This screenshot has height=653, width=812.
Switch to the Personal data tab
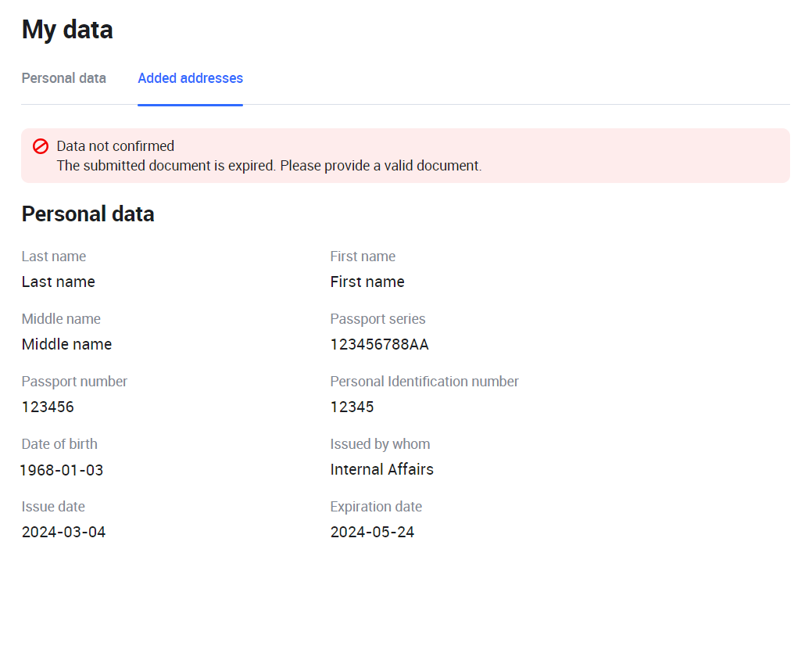(63, 78)
